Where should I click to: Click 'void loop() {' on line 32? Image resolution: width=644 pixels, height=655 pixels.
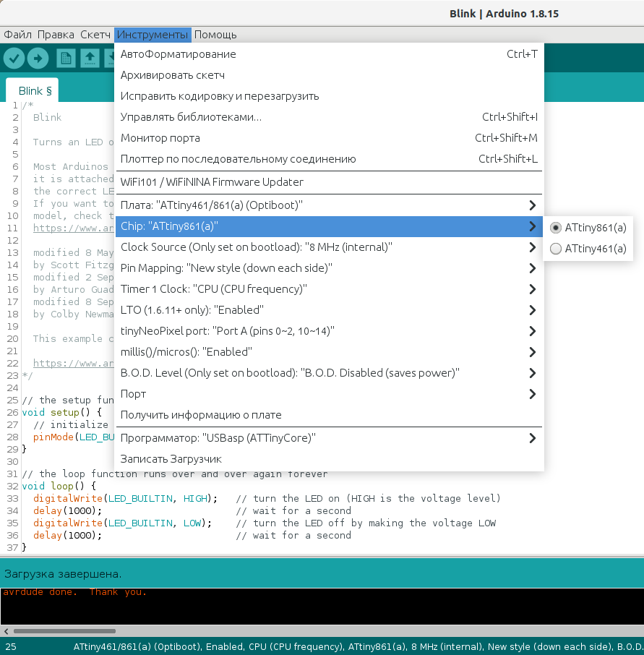tap(59, 487)
